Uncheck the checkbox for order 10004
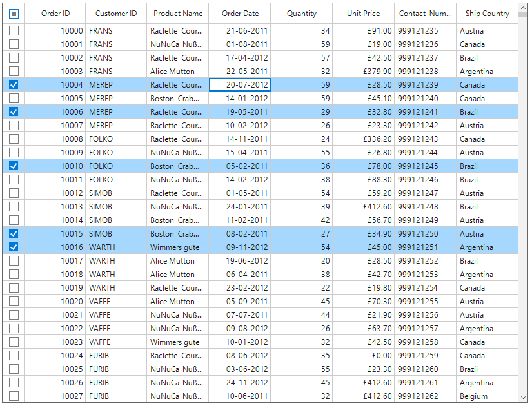The width and height of the screenshot is (532, 406). point(14,85)
